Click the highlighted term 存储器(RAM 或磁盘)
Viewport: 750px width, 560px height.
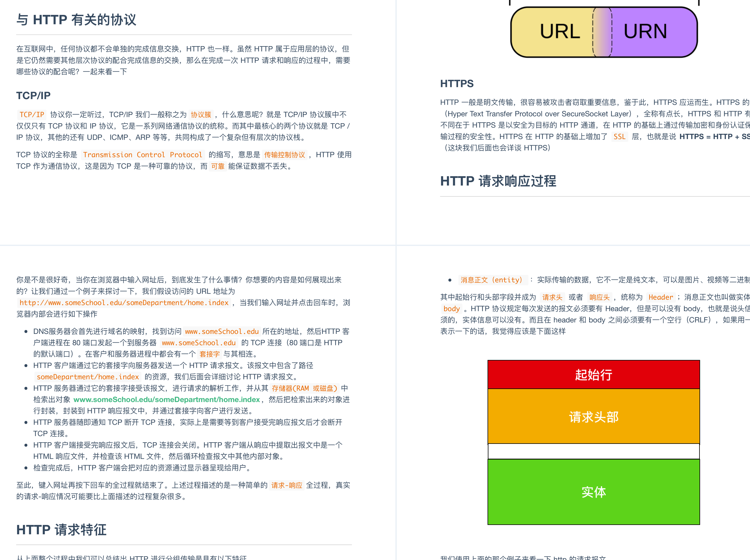[x=304, y=388]
